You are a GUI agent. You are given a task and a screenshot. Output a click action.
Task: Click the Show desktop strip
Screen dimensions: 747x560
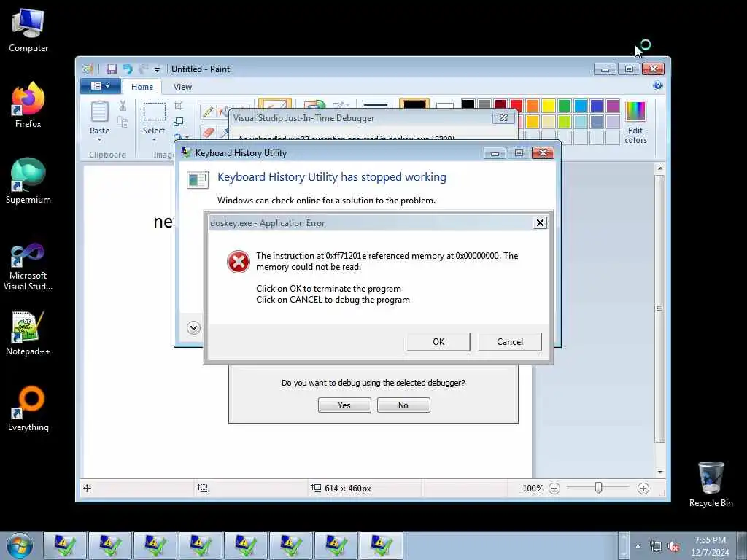[x=741, y=545]
